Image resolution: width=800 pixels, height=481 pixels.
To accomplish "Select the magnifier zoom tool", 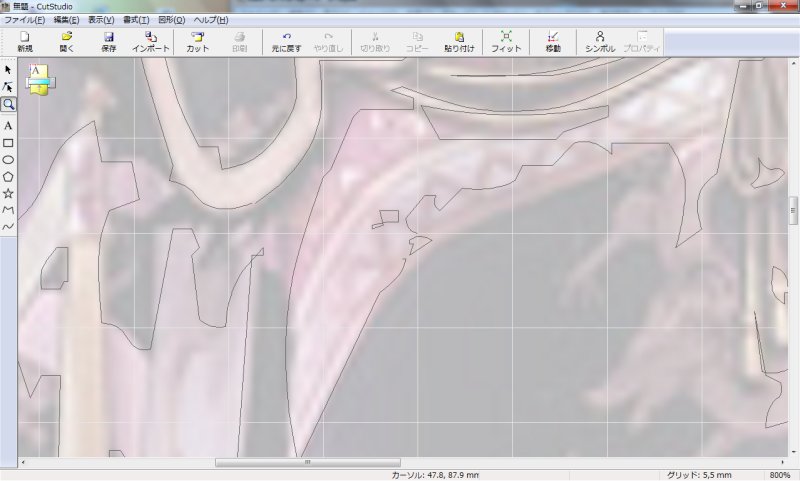I will (x=8, y=105).
